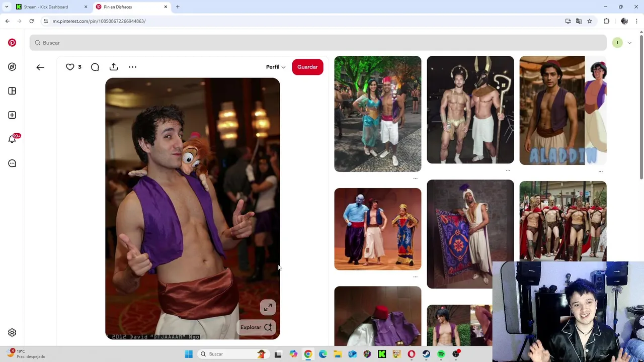The height and width of the screenshot is (362, 644).
Task: Expand the pin image to fullscreen
Action: click(268, 307)
